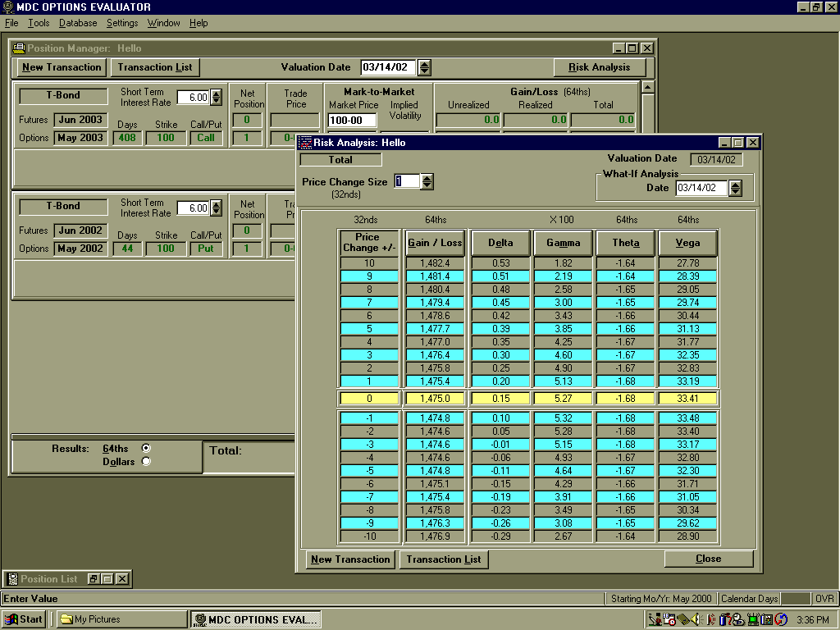Viewport: 840px width, 630px height.
Task: Click the MDC Options Evaluator app icon
Action: pos(8,7)
